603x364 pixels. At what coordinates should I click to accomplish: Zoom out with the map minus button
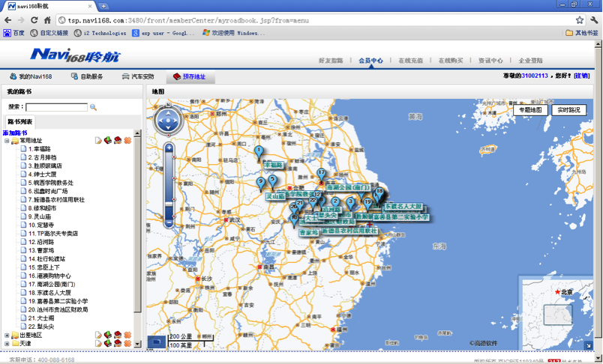[x=169, y=222]
